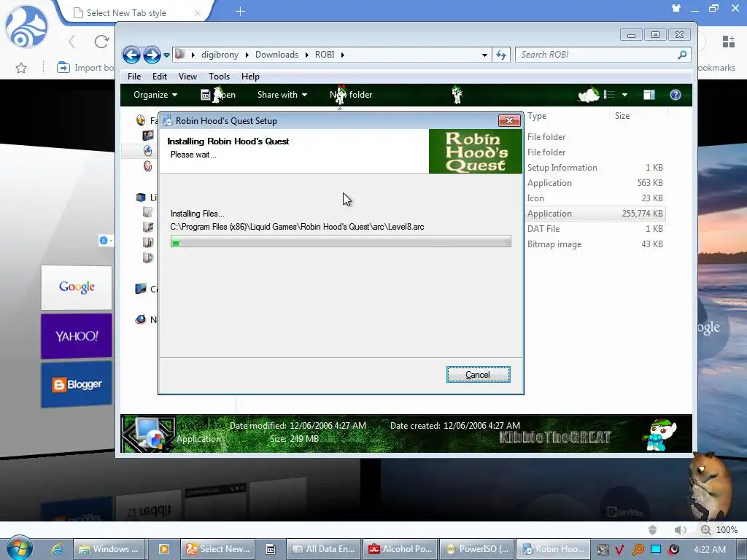
Task: Open the Edit menu in Explorer
Action: click(160, 76)
